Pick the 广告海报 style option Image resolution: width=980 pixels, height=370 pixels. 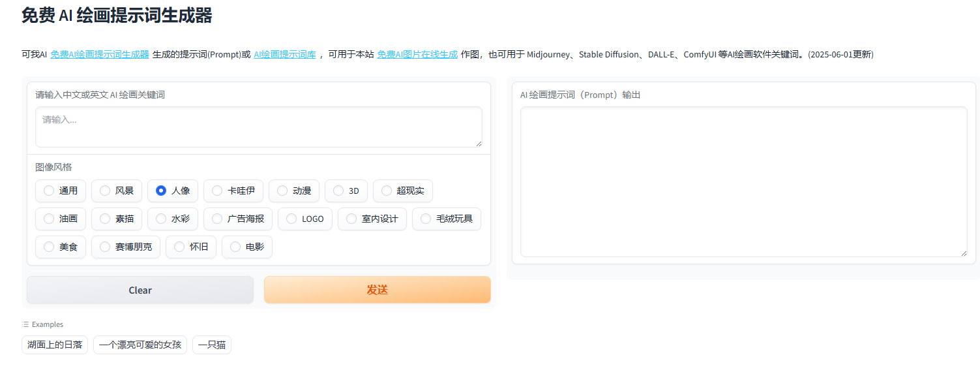click(x=217, y=219)
